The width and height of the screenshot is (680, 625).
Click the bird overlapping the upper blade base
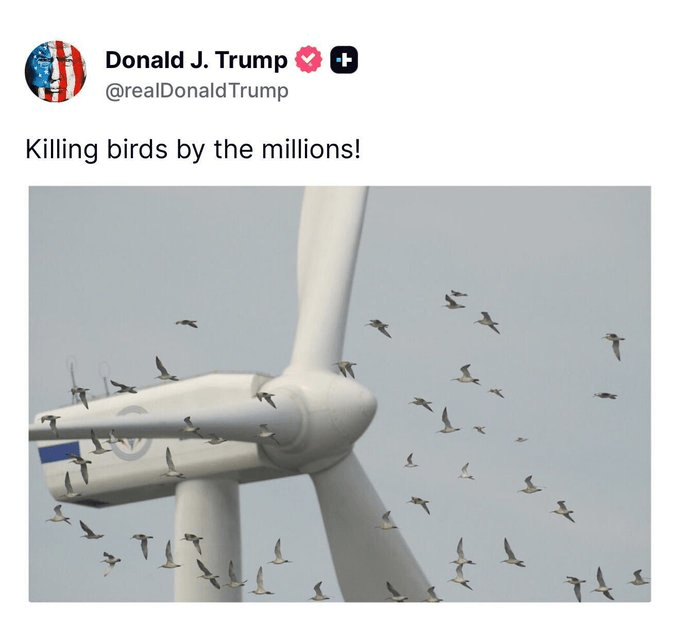click(x=346, y=369)
